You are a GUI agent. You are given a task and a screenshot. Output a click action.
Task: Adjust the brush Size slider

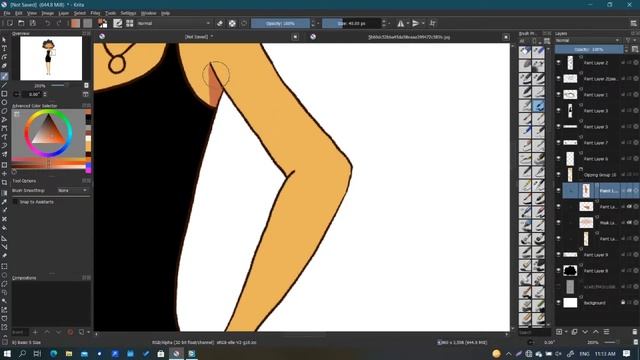(x=351, y=23)
